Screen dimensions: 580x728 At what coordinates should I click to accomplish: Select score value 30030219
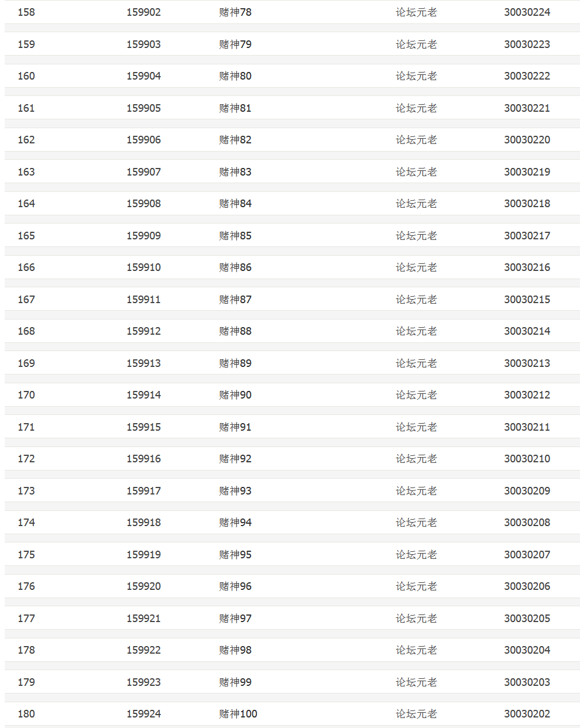coord(527,172)
